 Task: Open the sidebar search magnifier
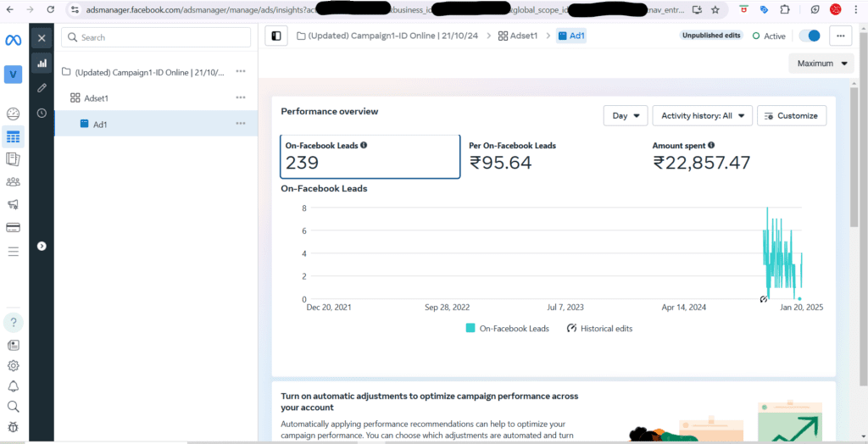coord(14,407)
